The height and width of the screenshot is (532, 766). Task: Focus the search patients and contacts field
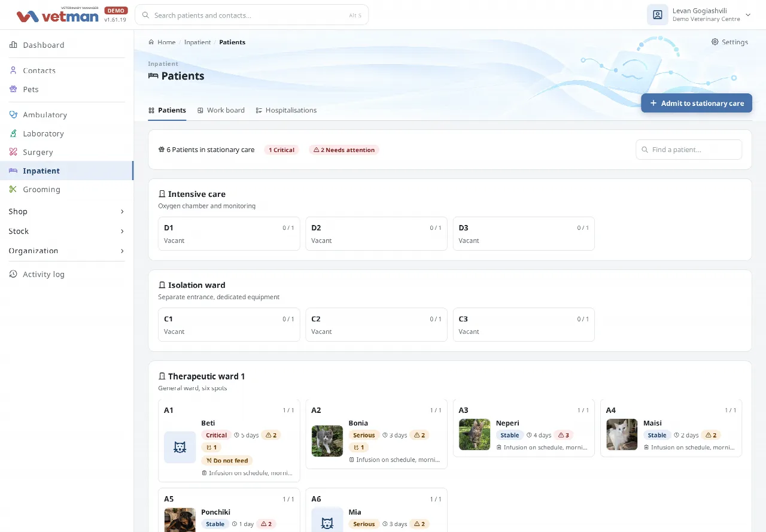click(251, 15)
